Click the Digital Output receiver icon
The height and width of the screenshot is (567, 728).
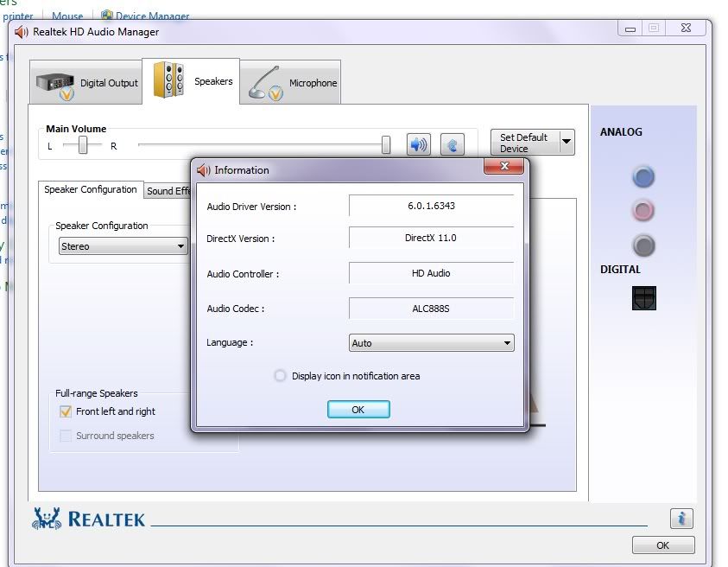tap(54, 85)
